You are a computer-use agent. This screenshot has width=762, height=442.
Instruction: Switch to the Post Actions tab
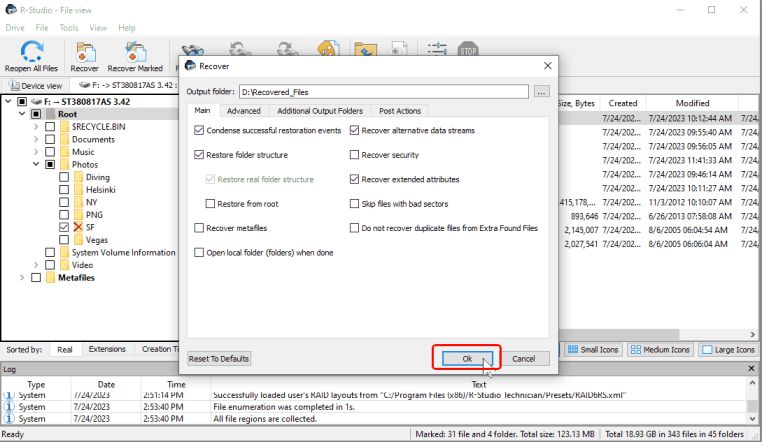(400, 111)
